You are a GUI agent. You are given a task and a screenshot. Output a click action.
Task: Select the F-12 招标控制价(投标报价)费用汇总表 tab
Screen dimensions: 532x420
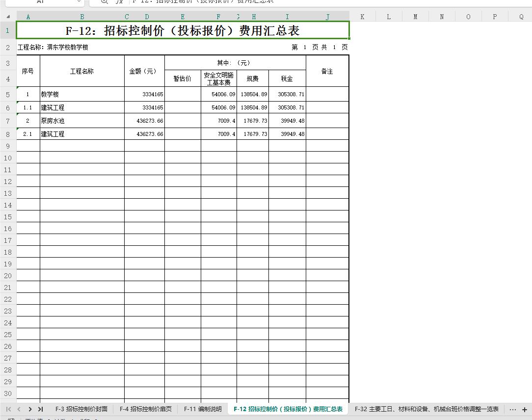coord(288,409)
